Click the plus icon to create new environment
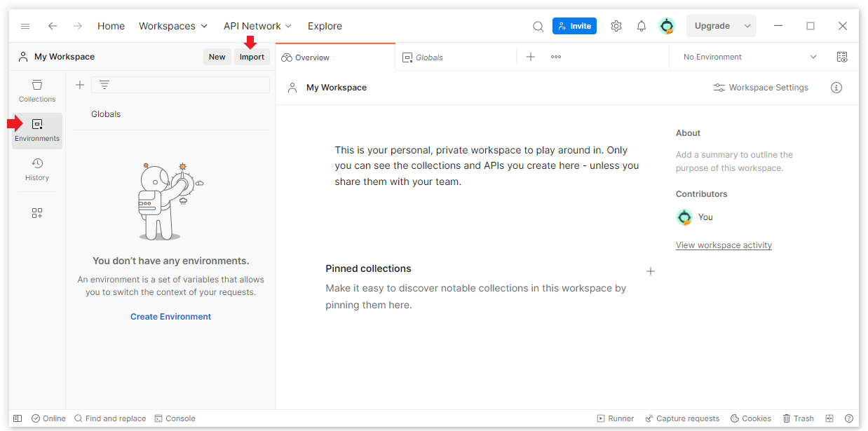Image resolution: width=868 pixels, height=431 pixels. pyautogui.click(x=80, y=85)
